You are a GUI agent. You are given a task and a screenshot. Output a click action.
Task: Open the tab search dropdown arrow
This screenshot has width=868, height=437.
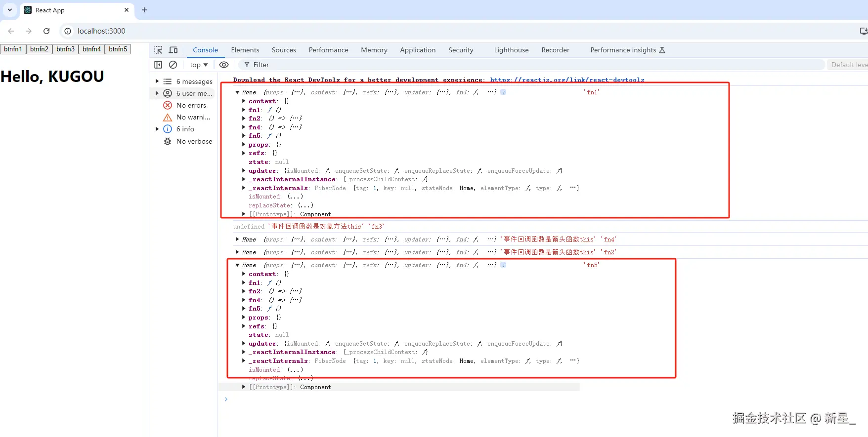(9, 10)
